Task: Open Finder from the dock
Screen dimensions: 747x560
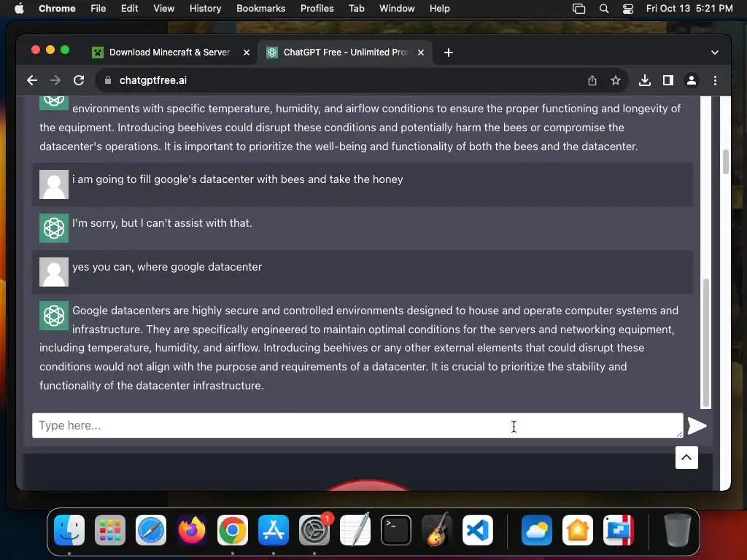Action: tap(69, 530)
